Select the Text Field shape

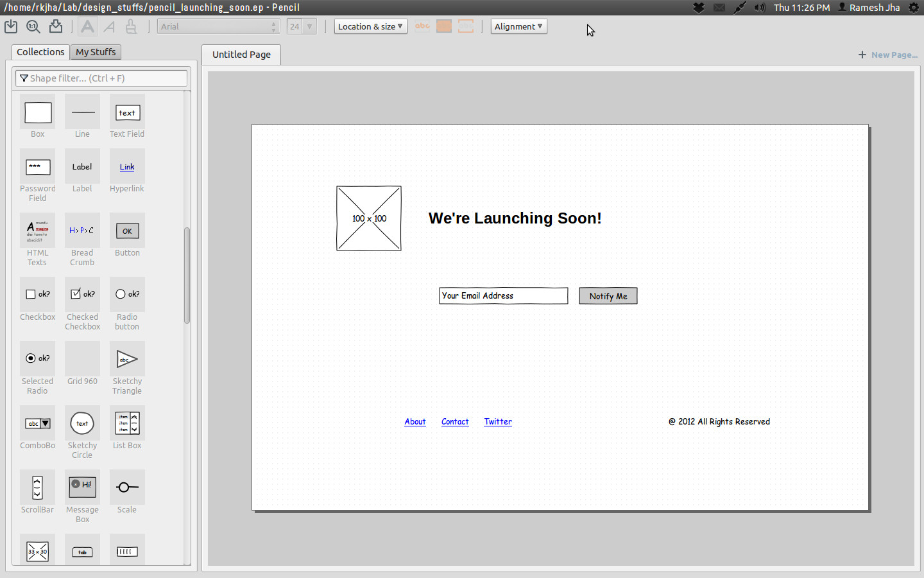coord(127,112)
